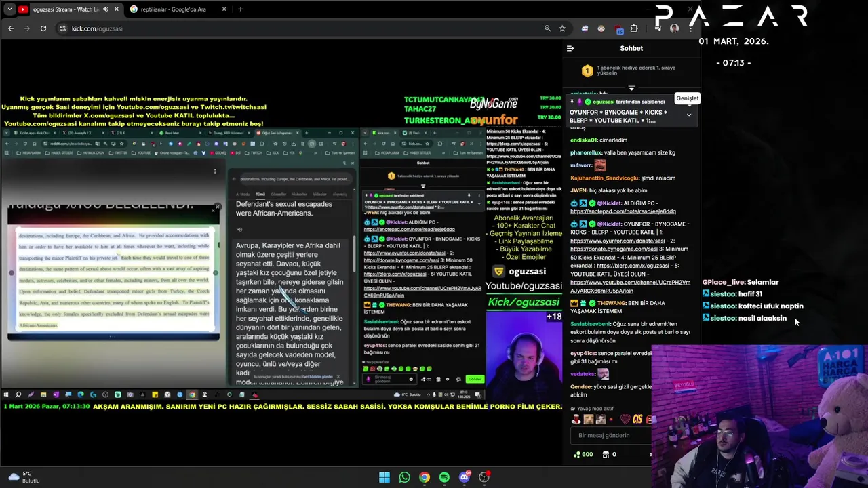
Task: Go back in browser
Action: (11, 28)
